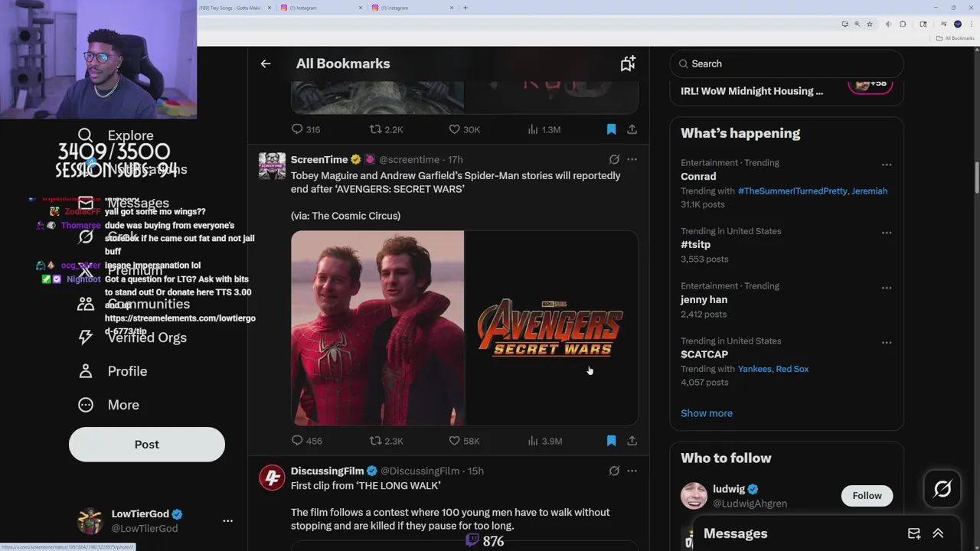Open browser extensions puzzle icon

pyautogui.click(x=903, y=24)
